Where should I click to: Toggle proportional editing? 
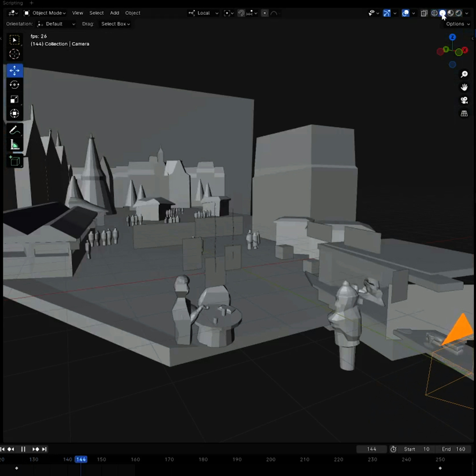pyautogui.click(x=264, y=13)
